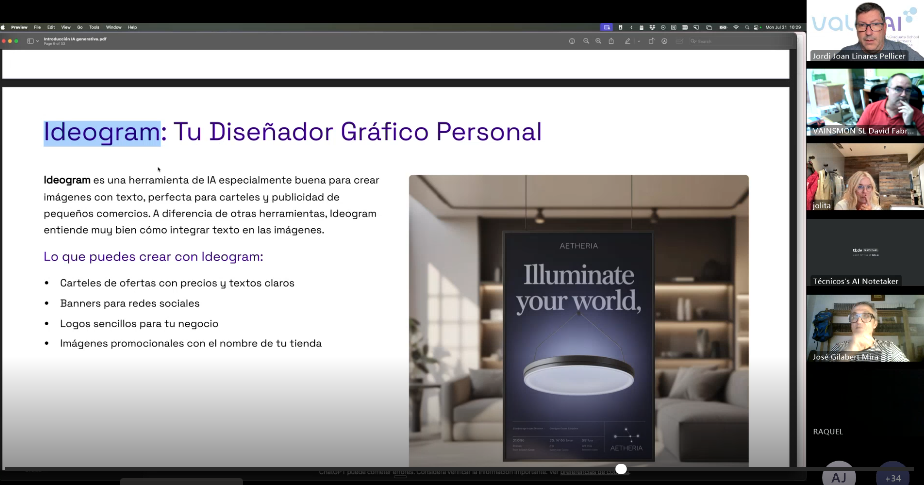Viewport: 924px width, 485px height.
Task: Click the highlighted screen sharing menu bar icon
Action: click(x=606, y=27)
